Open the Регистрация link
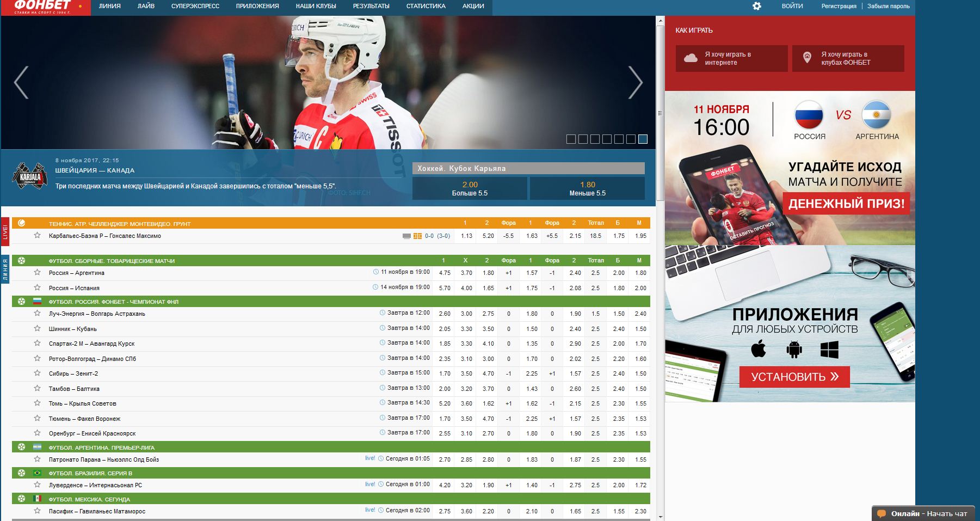The width and height of the screenshot is (980, 521). (x=839, y=7)
